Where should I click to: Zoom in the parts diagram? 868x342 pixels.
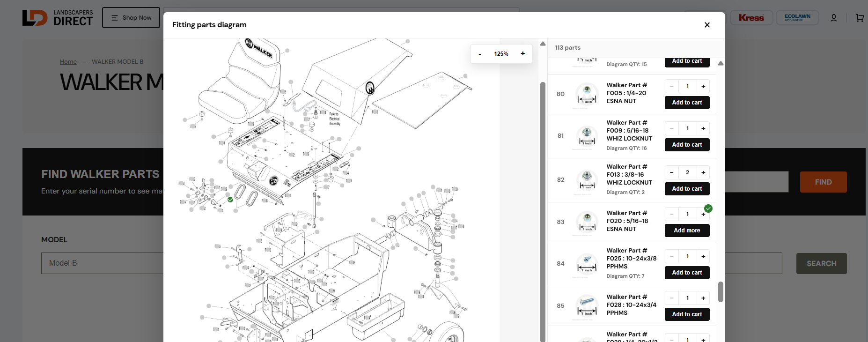point(522,54)
